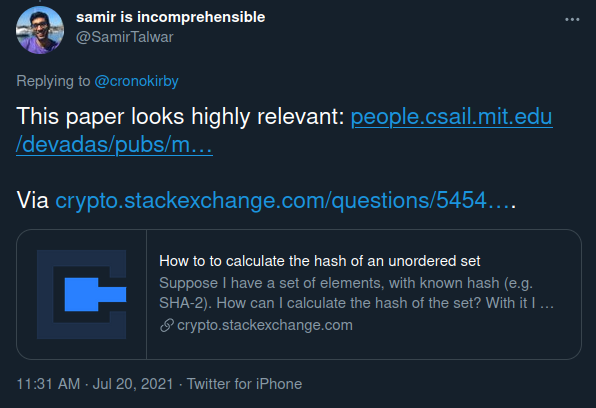Open the "Twitter for iPhone" source label

(244, 384)
